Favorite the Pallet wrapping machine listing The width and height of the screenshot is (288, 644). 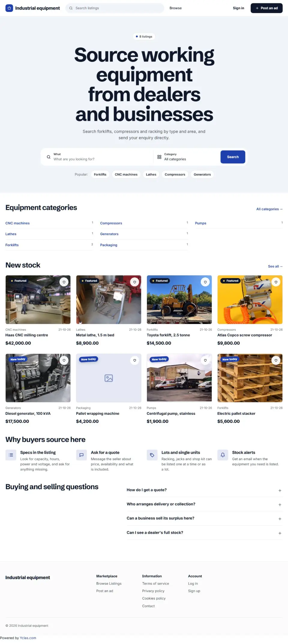pos(135,360)
